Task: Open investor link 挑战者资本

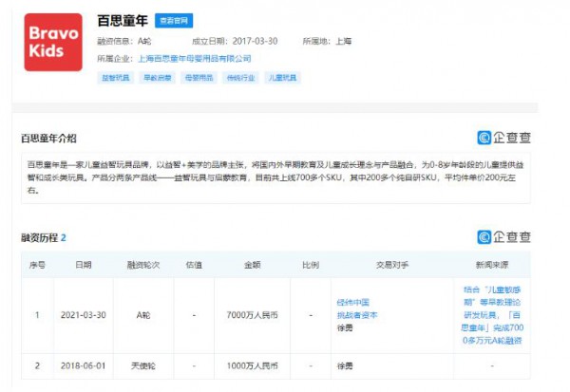Action: click(x=357, y=315)
